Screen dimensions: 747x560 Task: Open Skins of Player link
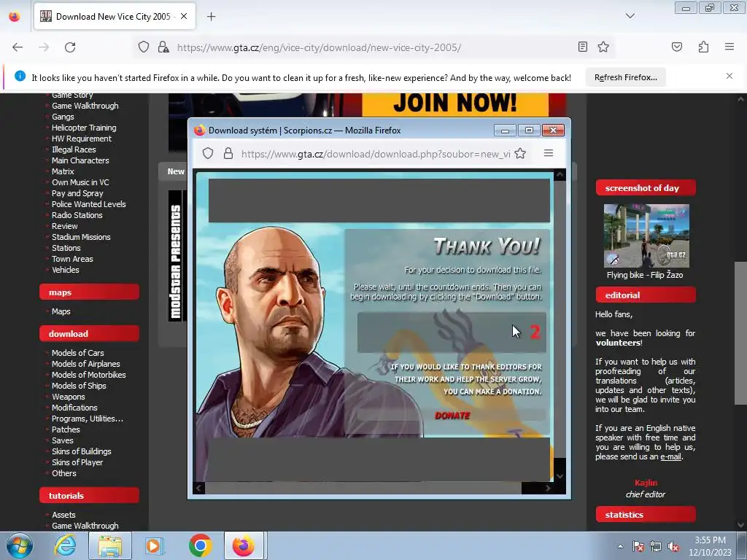[x=77, y=462]
